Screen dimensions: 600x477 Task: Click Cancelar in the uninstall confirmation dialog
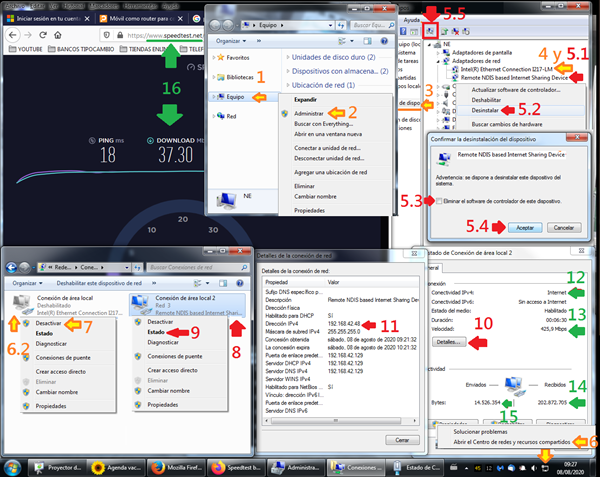click(564, 228)
